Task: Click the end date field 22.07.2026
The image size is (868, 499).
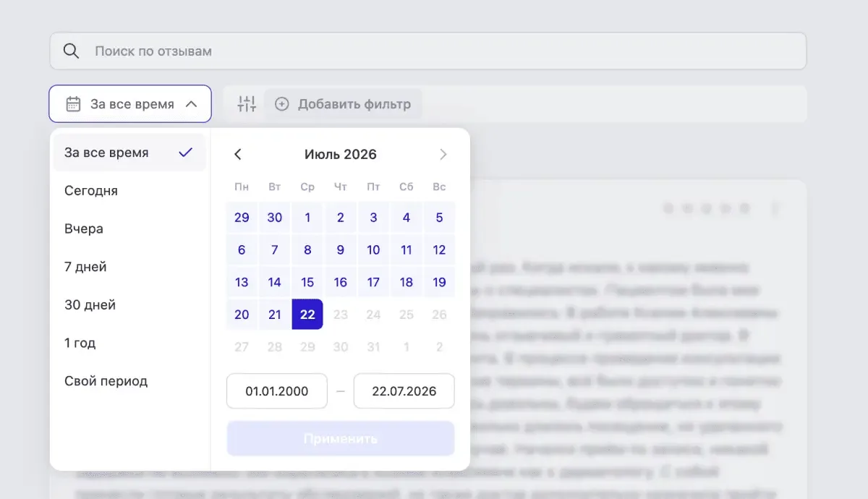Action: coord(404,391)
